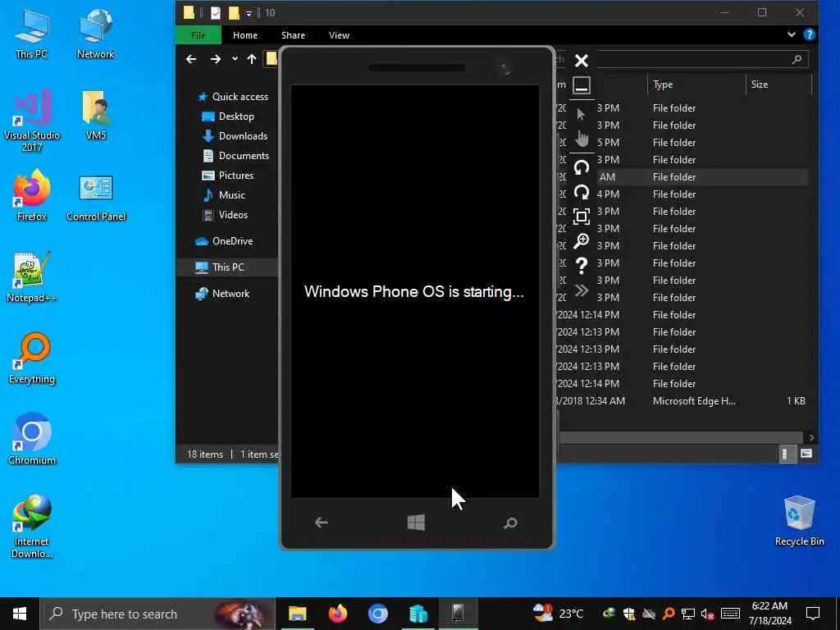Select the Everything desktop shortcut

point(32,358)
